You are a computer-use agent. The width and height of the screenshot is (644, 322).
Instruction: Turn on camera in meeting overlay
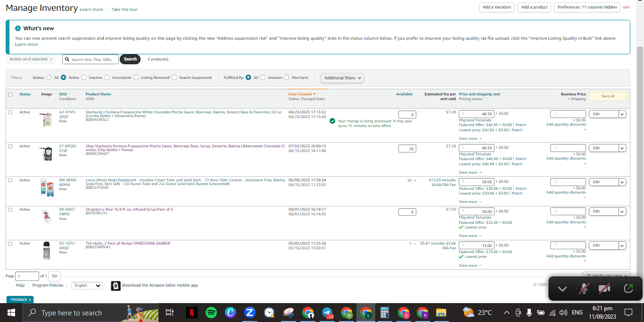point(604,288)
